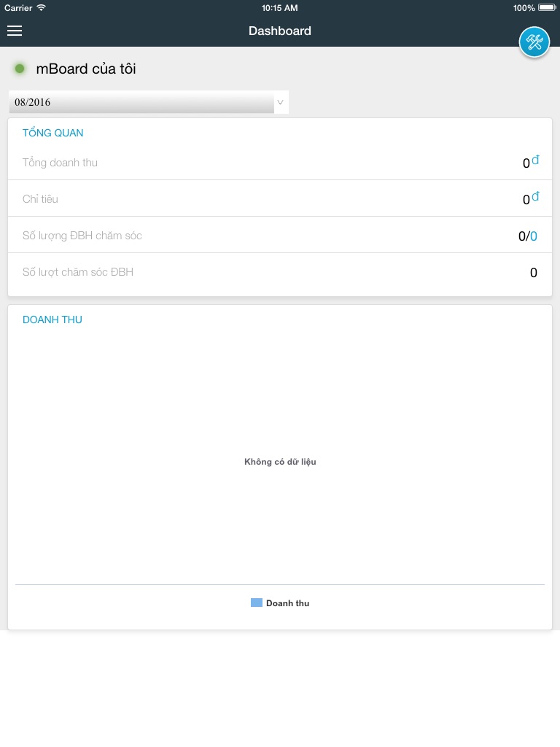
Task: Open the DOANH THU section header
Action: [x=52, y=320]
